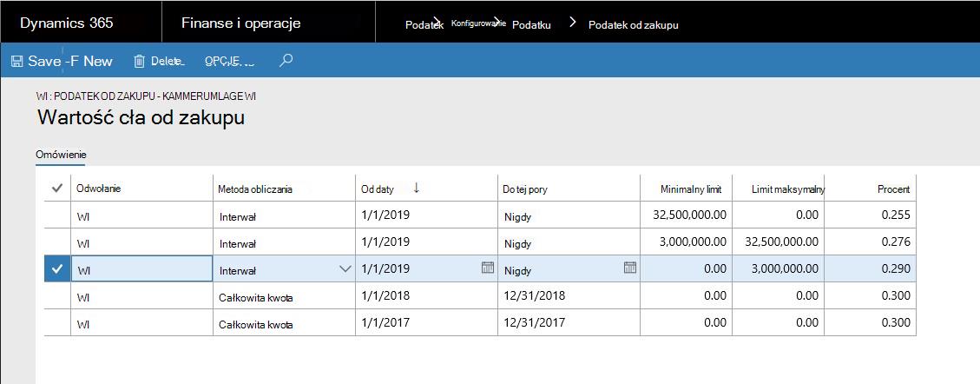Go to Konfigurowanie breadcrumb
Viewport: 980px width, 384px height.
coord(478,24)
